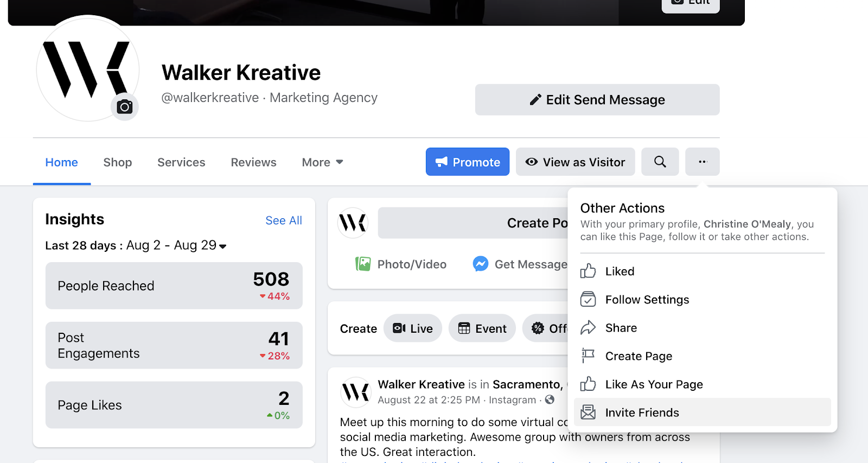Image resolution: width=868 pixels, height=463 pixels.
Task: Click the camera icon on profile picture
Action: (x=125, y=107)
